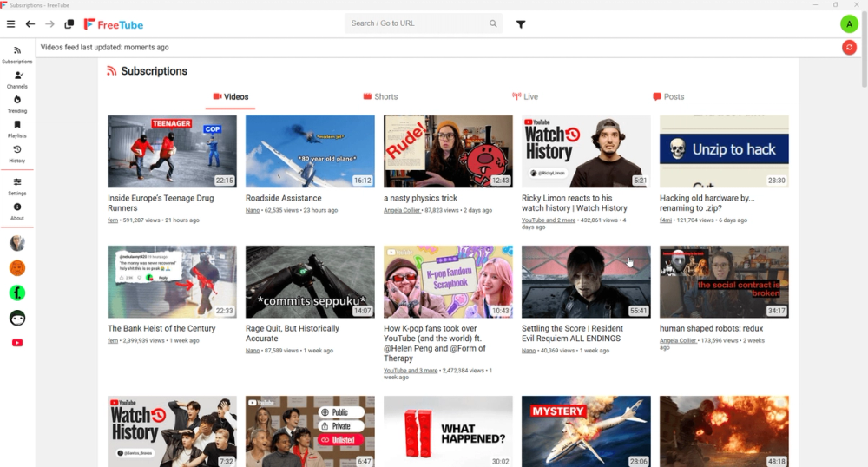Open the 'MYSTERY' airplane thumbnail
Viewport: 868px width, 467px height.
[586, 431]
